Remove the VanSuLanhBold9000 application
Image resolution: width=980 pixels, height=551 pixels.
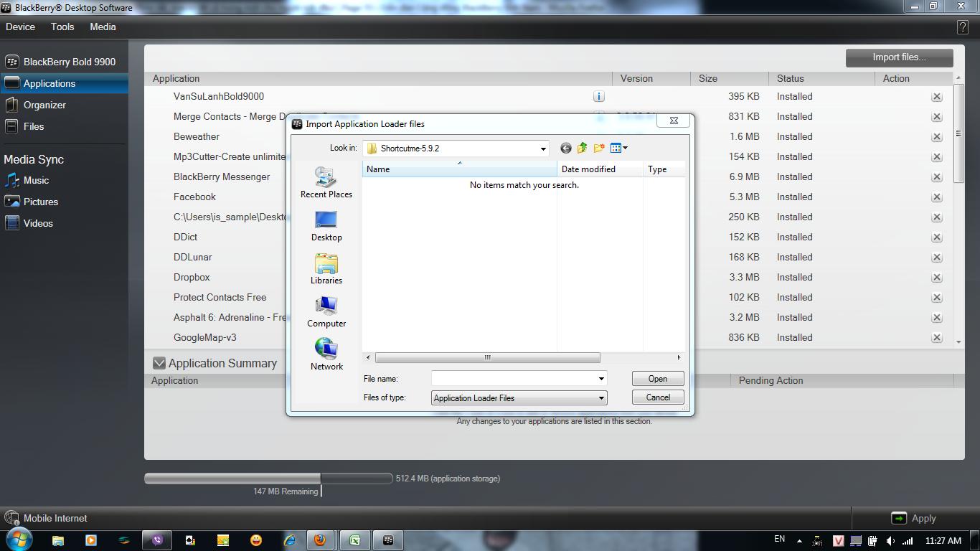point(936,96)
